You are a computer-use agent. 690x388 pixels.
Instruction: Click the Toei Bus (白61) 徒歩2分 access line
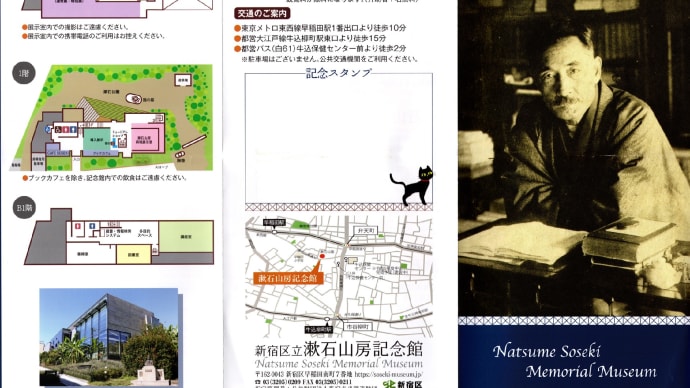320,48
